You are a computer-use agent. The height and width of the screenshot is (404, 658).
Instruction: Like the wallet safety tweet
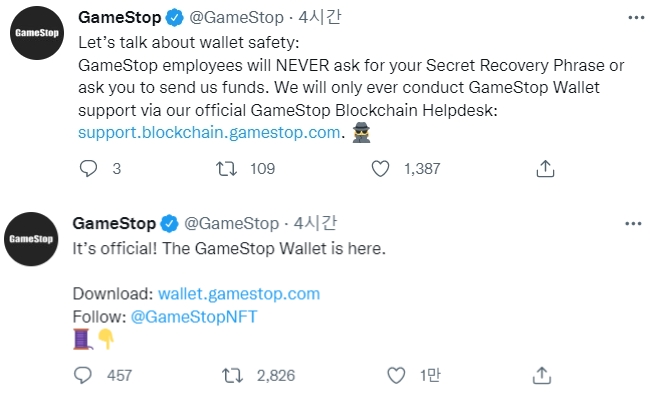pos(380,169)
